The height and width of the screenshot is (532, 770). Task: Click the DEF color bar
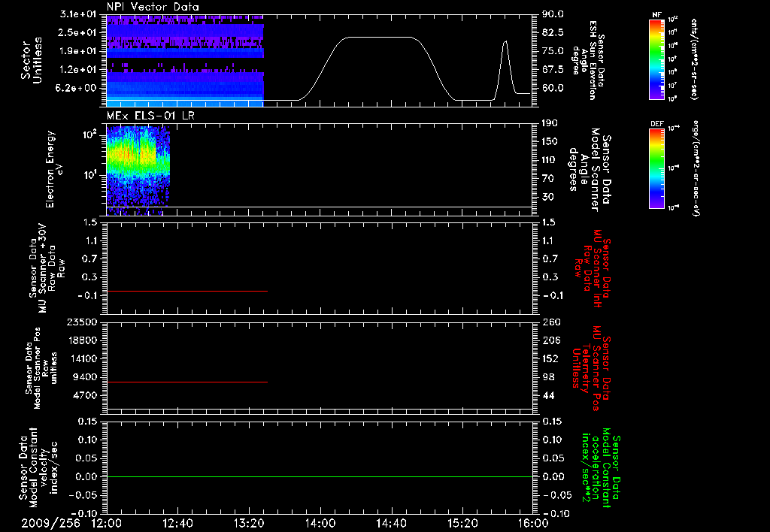pyautogui.click(x=656, y=168)
